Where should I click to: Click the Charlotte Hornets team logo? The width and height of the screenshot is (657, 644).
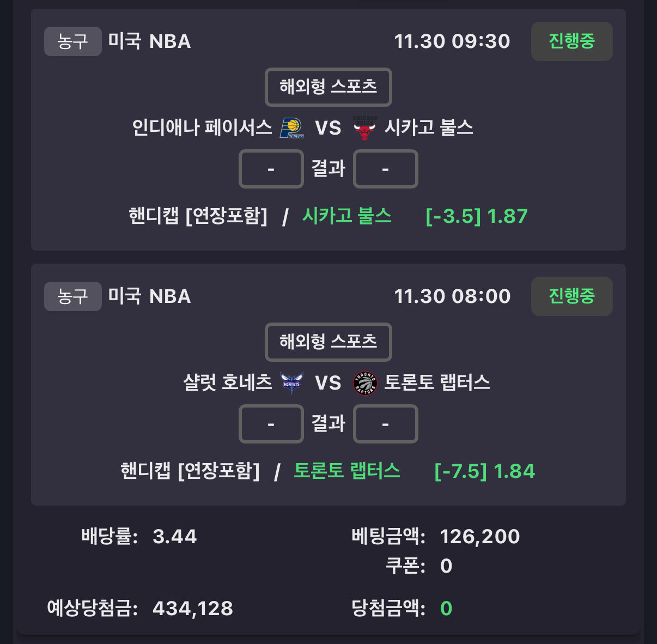291,382
